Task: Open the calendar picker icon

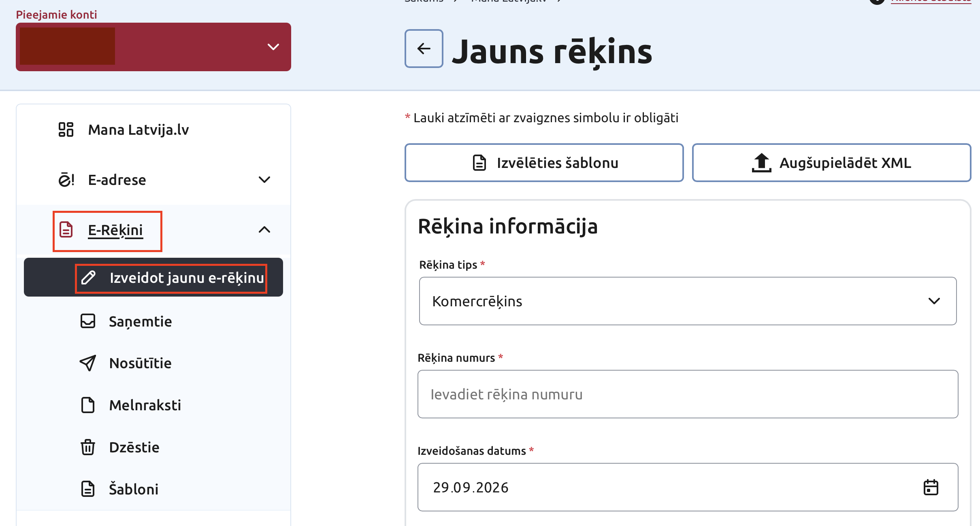Action: pyautogui.click(x=931, y=487)
